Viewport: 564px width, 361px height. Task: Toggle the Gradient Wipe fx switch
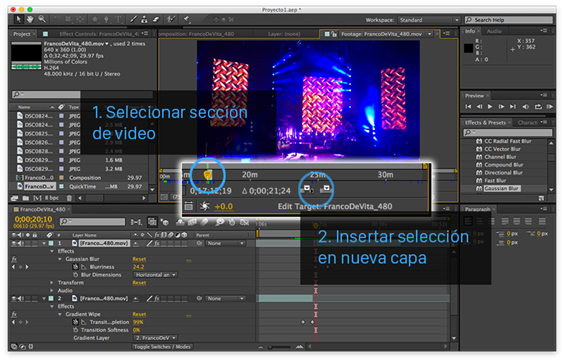(x=14, y=314)
